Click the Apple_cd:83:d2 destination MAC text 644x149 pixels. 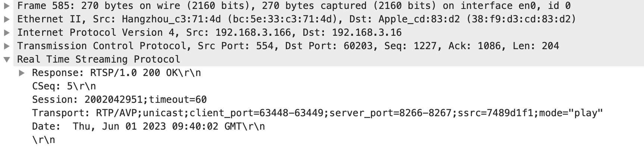click(x=419, y=19)
